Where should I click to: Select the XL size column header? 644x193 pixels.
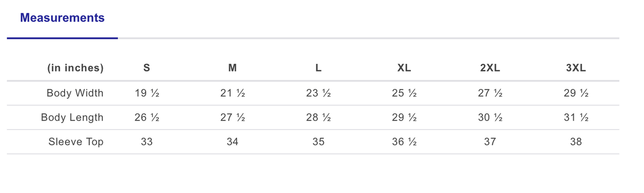pyautogui.click(x=404, y=68)
